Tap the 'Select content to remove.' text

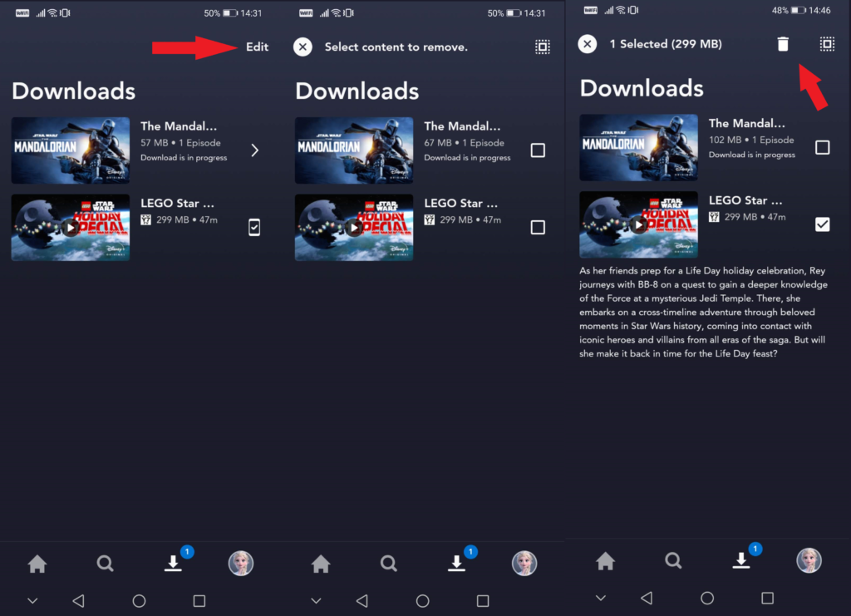[x=396, y=47]
